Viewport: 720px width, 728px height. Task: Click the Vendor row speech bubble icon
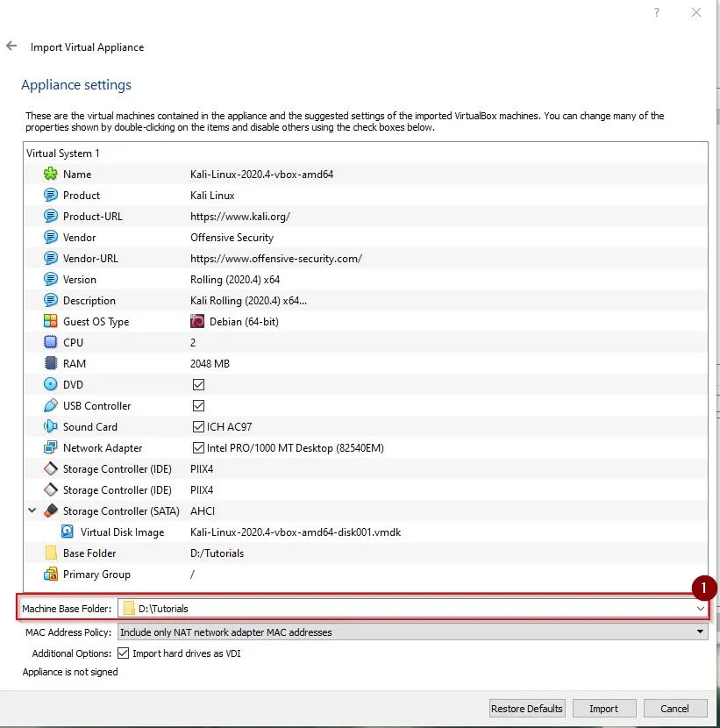[x=50, y=237]
